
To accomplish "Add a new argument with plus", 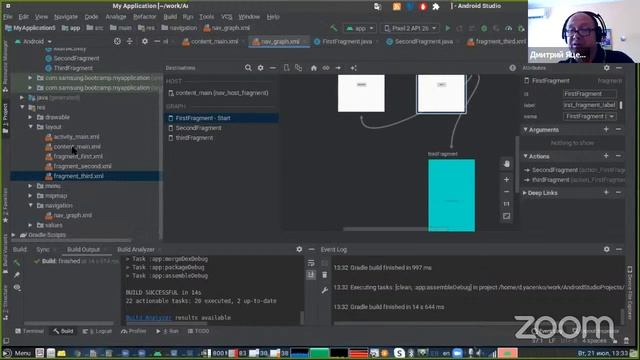I will pyautogui.click(x=606, y=129).
